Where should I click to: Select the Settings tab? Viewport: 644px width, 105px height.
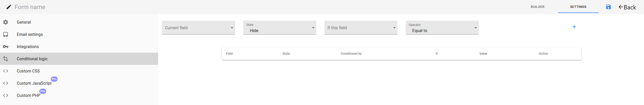tap(578, 7)
